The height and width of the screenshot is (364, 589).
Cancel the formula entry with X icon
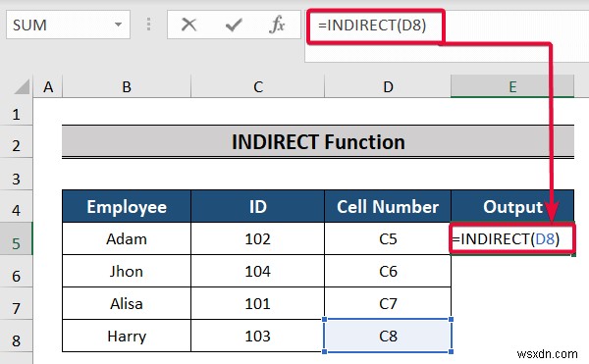click(x=188, y=26)
